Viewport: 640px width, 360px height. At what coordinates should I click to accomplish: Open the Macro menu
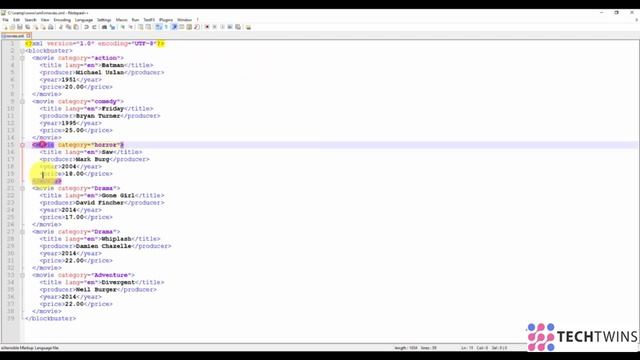[122, 20]
